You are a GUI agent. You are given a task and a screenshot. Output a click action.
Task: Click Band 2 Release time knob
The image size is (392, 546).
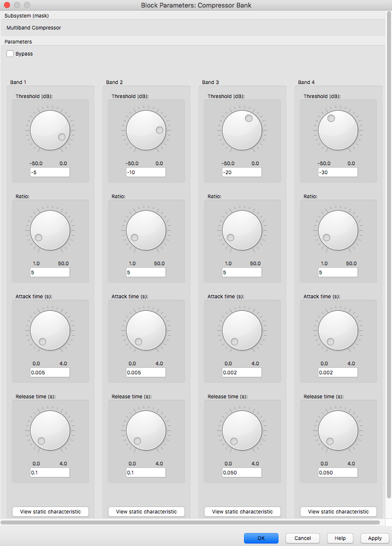[x=146, y=430]
